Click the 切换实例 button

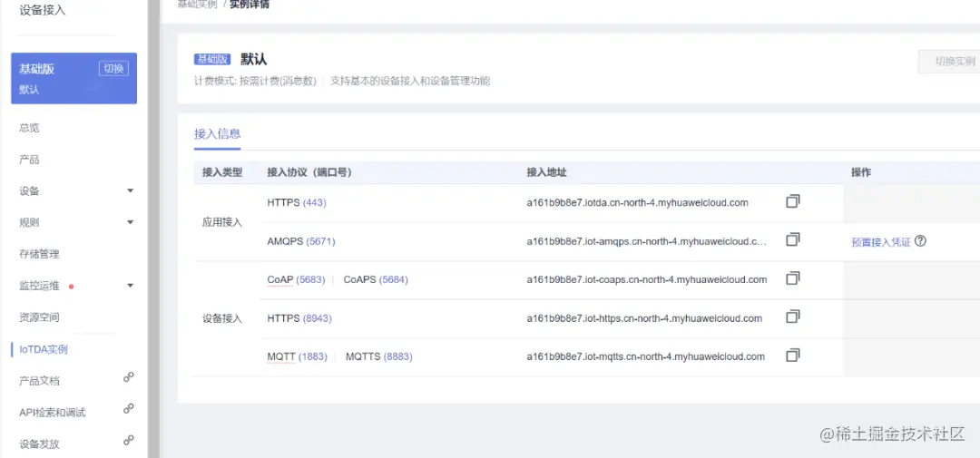point(950,62)
